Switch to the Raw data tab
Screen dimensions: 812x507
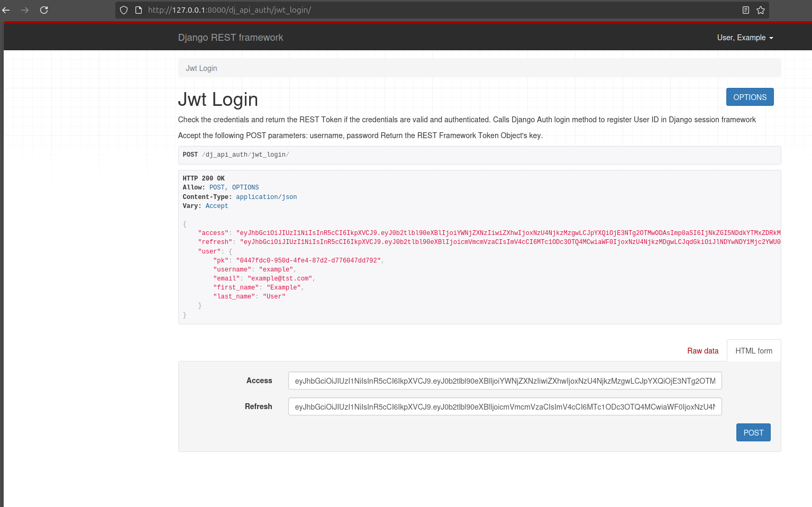[702, 350]
